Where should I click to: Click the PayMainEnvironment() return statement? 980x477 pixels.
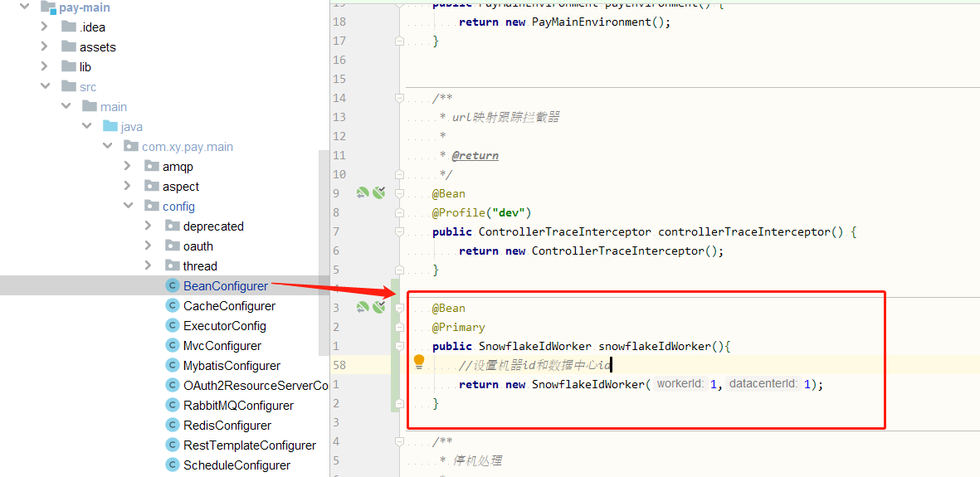coord(564,22)
